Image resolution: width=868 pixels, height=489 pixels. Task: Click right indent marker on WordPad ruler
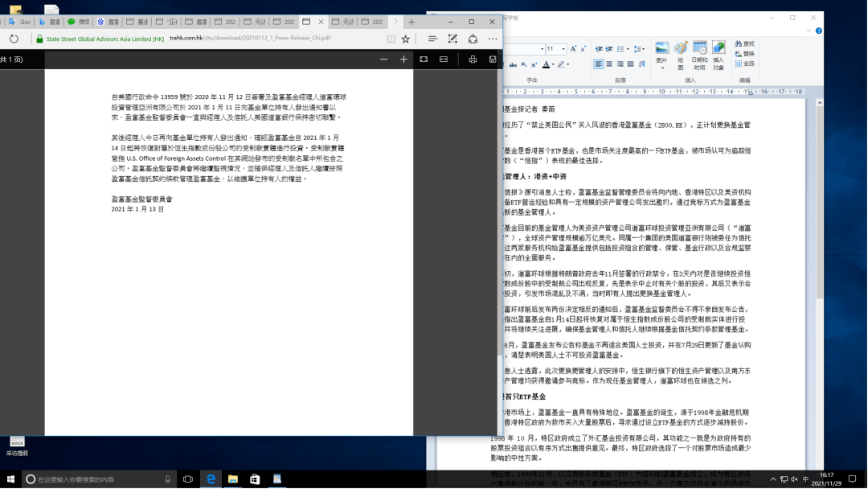click(750, 93)
